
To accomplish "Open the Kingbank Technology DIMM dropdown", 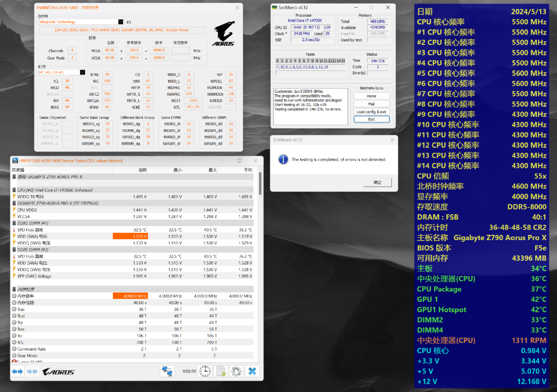I will pos(120,22).
